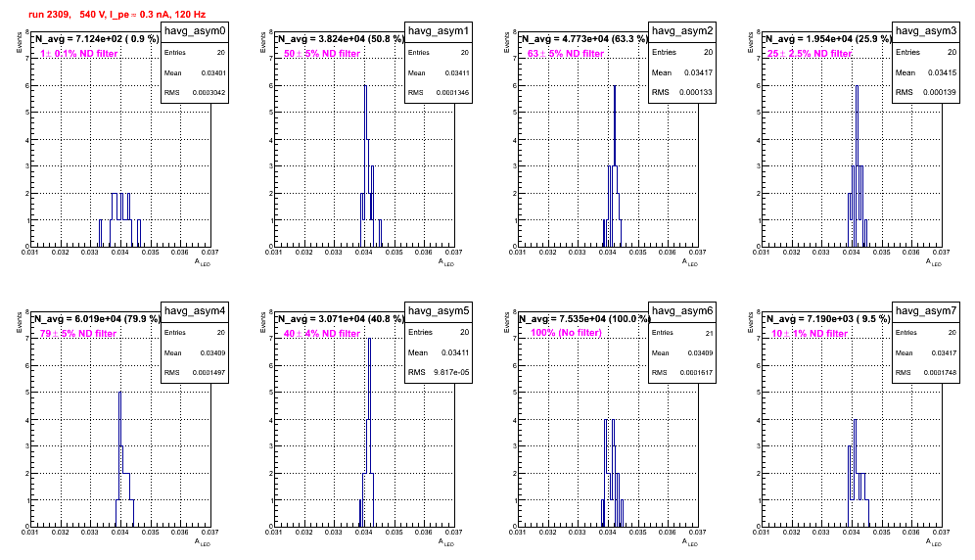
Task: Click RMS value 0.0001748 in havg_asym7
Action: (940, 373)
